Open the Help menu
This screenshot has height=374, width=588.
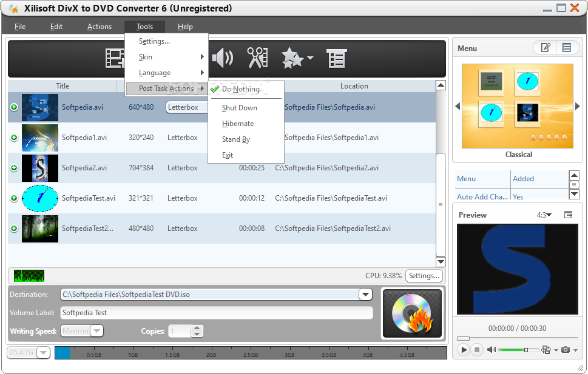185,27
